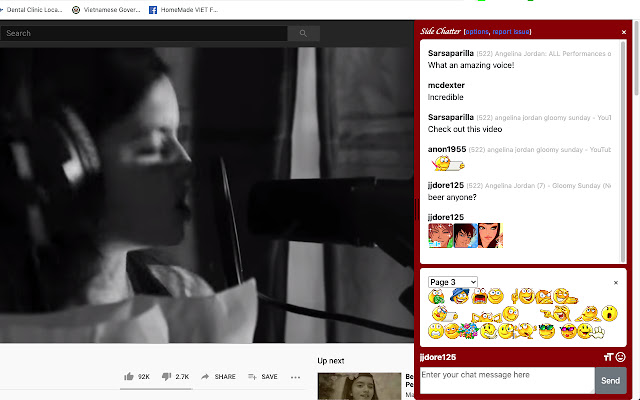The image size is (640, 400).
Task: Pick the blue hat smiley emoji
Action: point(459,296)
